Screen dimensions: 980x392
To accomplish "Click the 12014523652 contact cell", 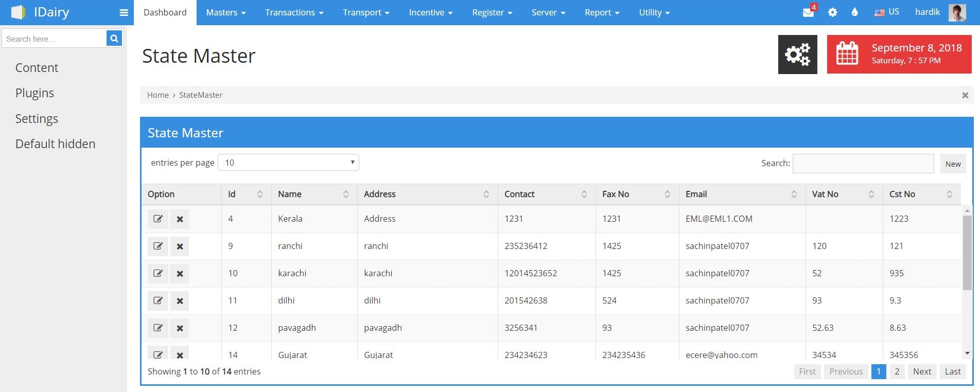I will pos(531,273).
